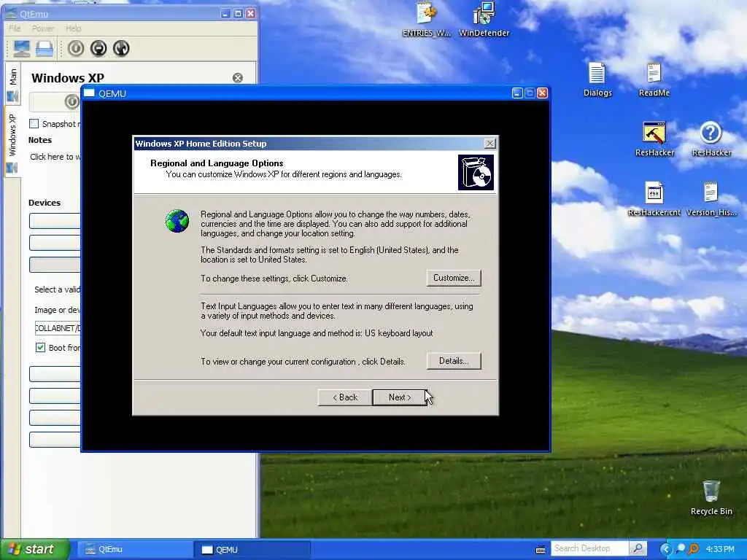Switch to the Main side tab
This screenshot has width=747, height=560.
pyautogui.click(x=12, y=85)
